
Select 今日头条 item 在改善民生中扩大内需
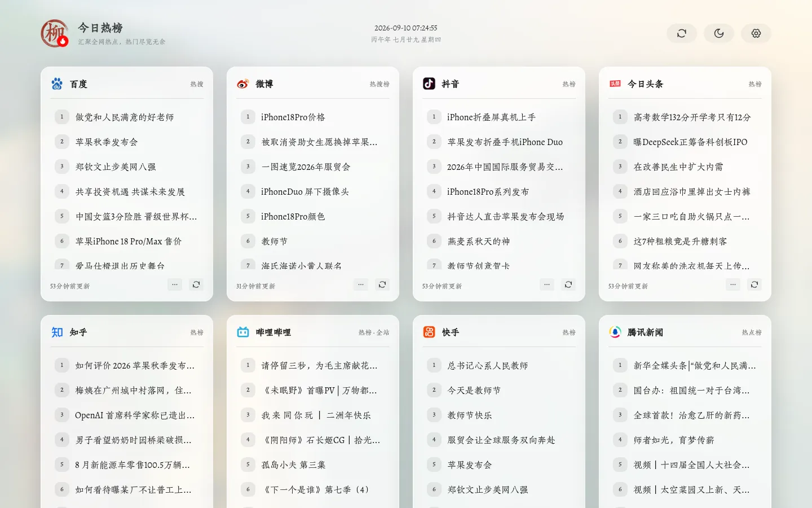(x=678, y=167)
